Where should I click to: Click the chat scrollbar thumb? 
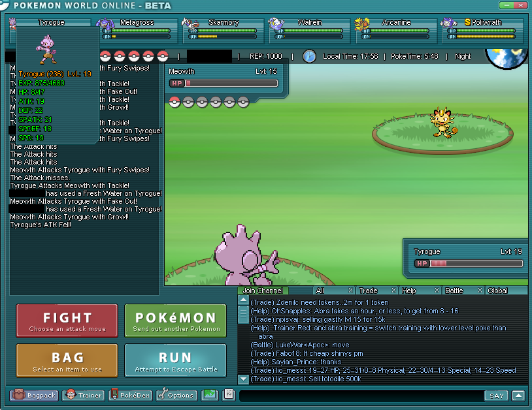point(243,315)
